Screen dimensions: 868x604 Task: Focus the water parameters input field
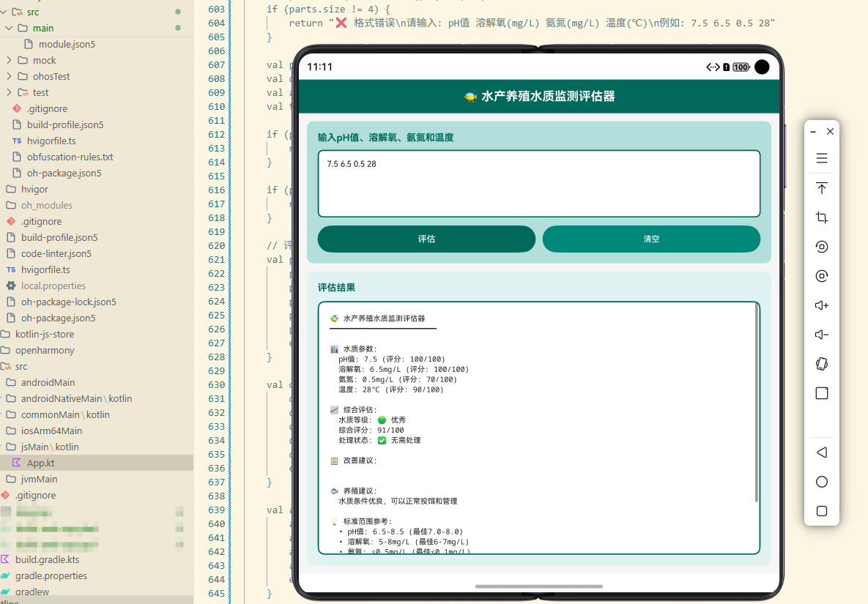pyautogui.click(x=538, y=184)
